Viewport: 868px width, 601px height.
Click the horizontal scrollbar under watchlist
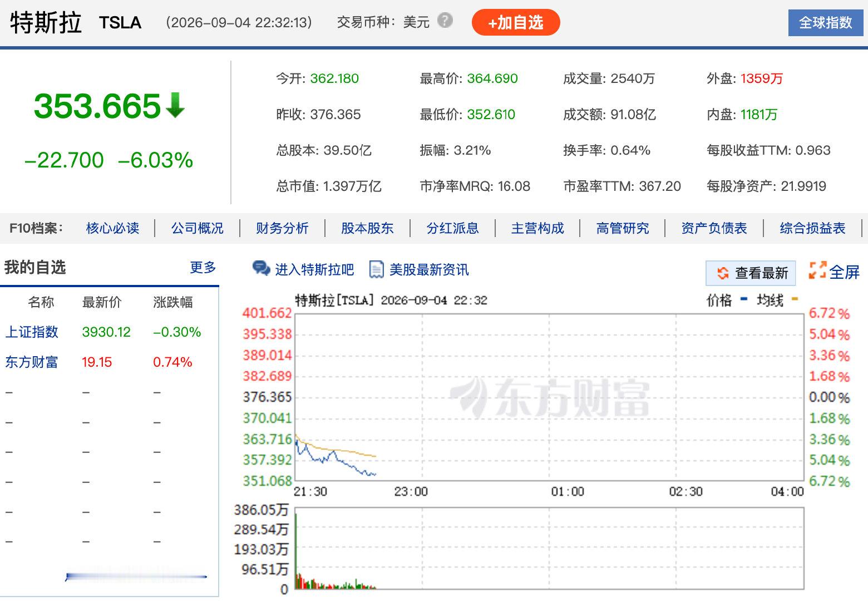coord(136,577)
